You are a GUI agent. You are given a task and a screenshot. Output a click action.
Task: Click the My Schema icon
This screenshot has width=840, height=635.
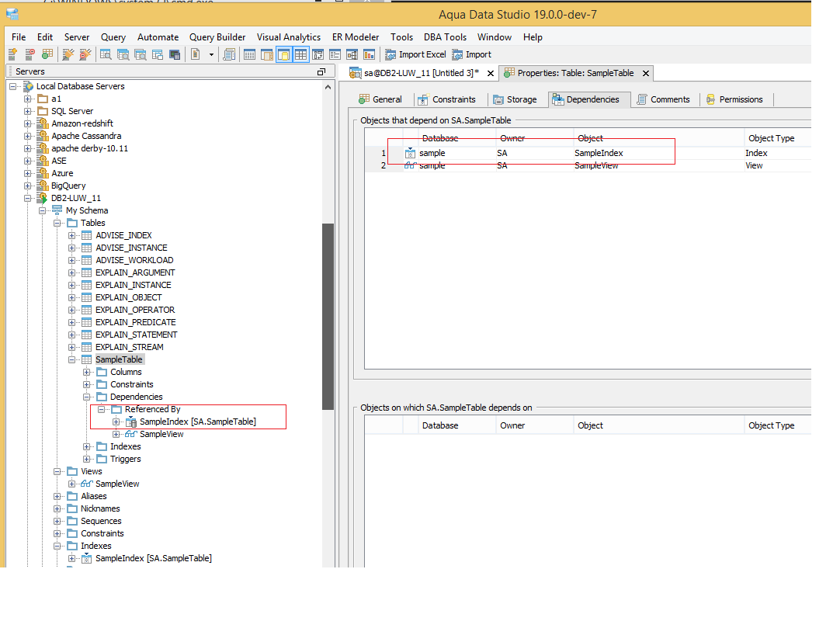tap(57, 210)
